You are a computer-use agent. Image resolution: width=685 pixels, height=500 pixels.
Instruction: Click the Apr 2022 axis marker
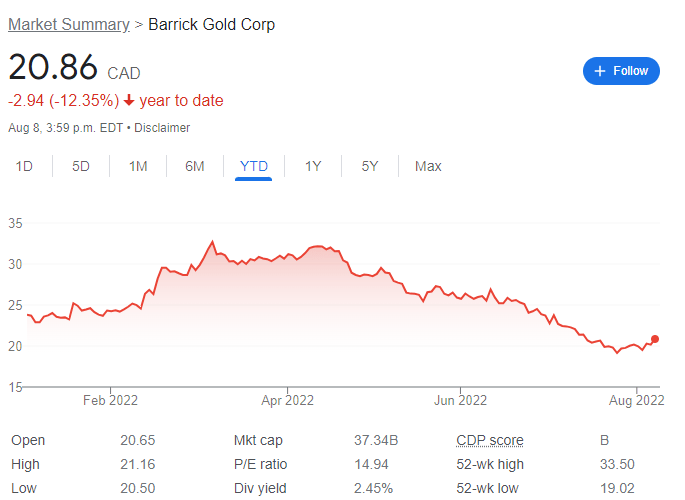tap(287, 400)
